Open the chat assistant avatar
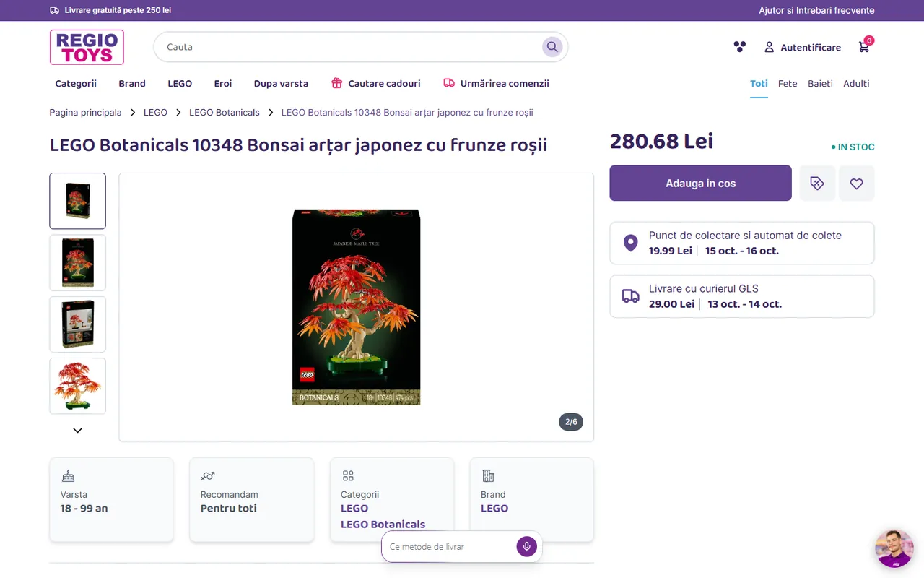 [x=894, y=548]
